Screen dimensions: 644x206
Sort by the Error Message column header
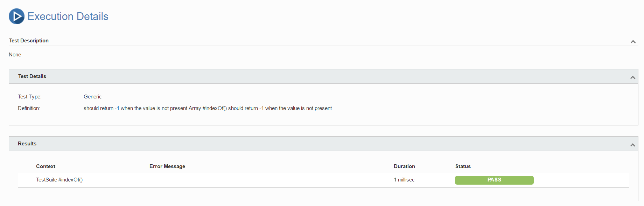167,166
